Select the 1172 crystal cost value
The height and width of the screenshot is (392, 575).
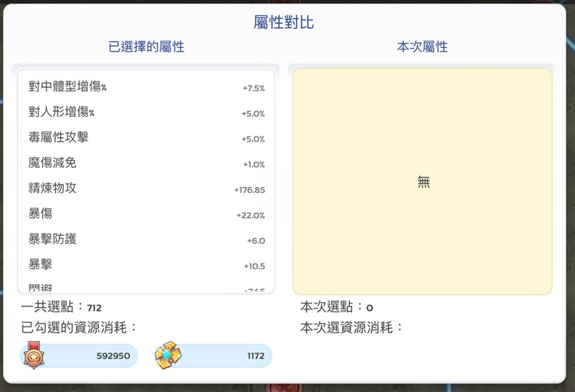point(256,356)
